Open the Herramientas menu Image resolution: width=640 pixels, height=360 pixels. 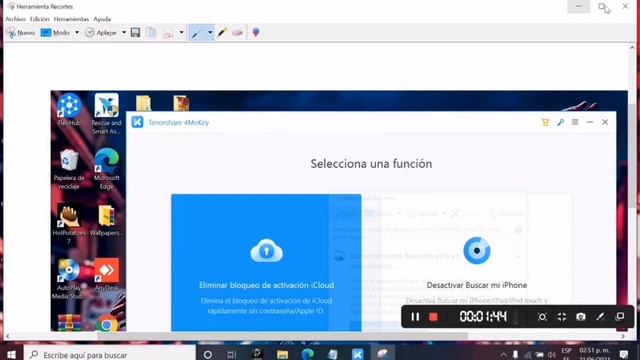71,19
